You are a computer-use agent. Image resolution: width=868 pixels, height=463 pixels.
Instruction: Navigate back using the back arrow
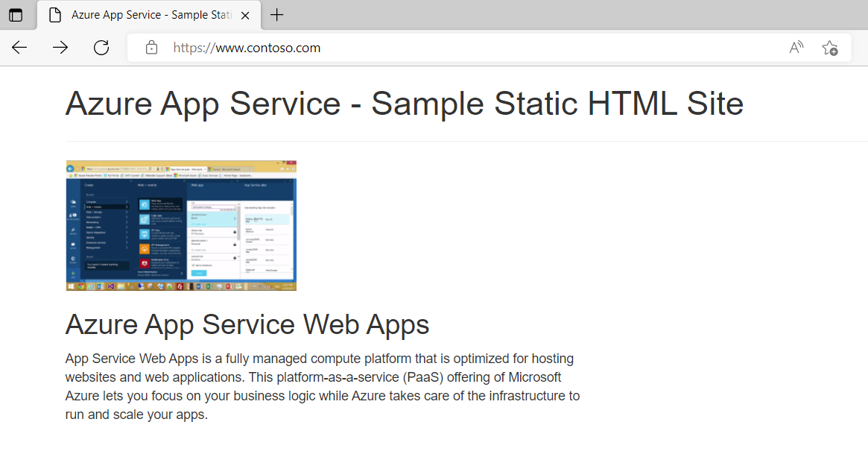19,47
